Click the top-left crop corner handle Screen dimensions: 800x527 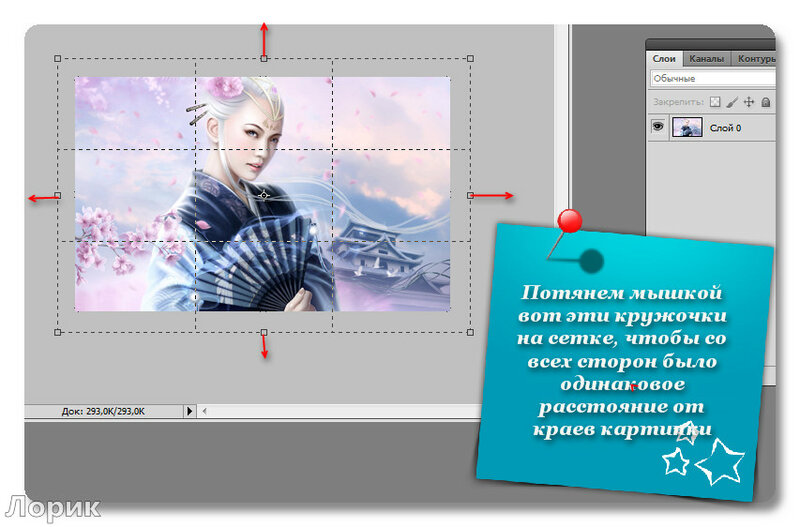tap(58, 59)
